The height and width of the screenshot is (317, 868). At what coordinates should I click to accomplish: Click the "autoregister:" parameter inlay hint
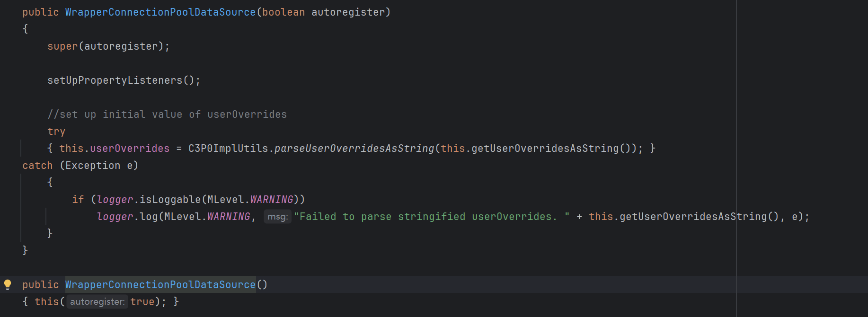tap(97, 302)
